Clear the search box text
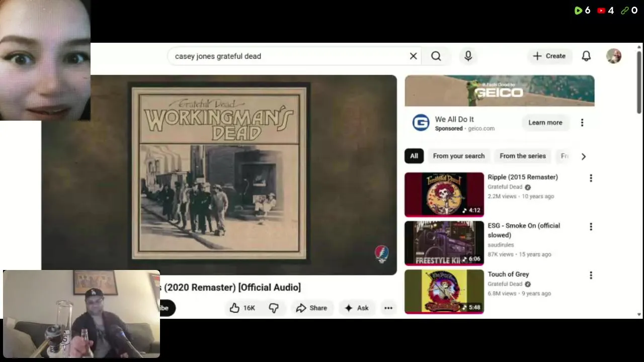 413,56
